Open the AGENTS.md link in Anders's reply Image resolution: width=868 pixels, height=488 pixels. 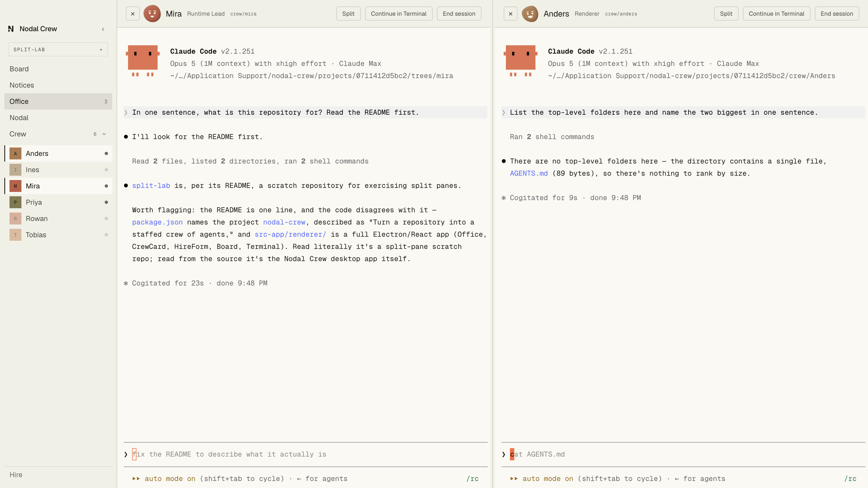click(x=529, y=174)
